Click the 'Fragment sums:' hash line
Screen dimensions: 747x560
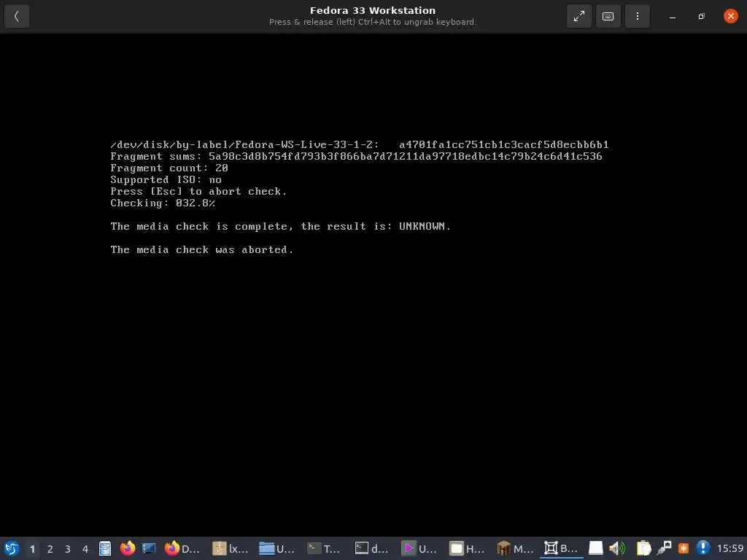pos(356,157)
